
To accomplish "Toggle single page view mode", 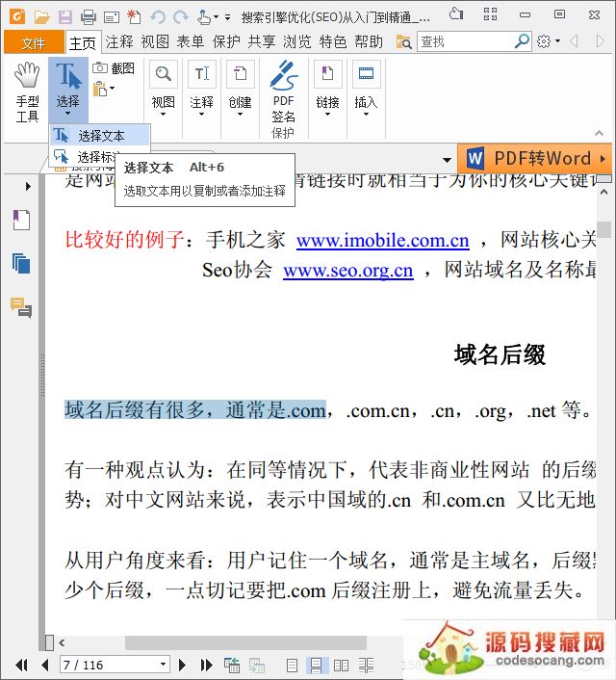I will pyautogui.click(x=292, y=665).
